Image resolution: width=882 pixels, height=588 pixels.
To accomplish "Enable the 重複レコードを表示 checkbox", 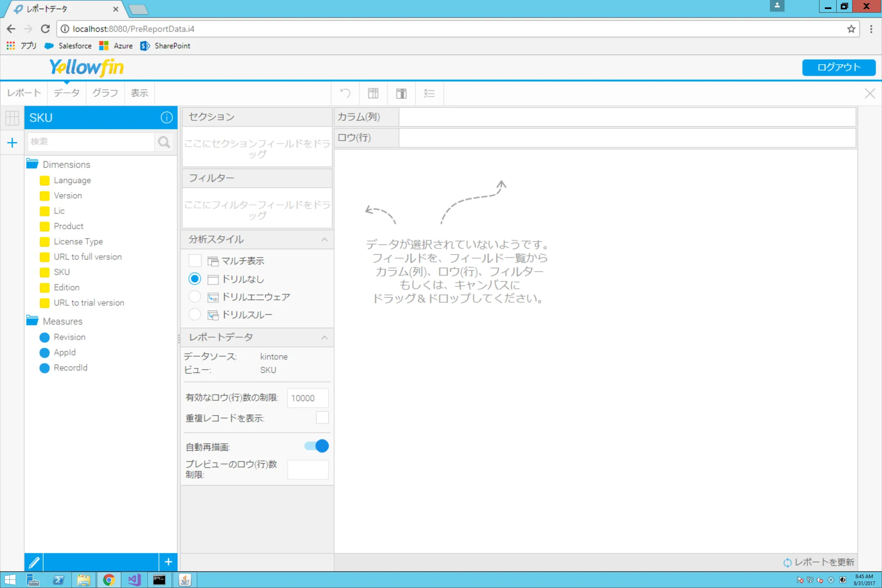I will [322, 418].
